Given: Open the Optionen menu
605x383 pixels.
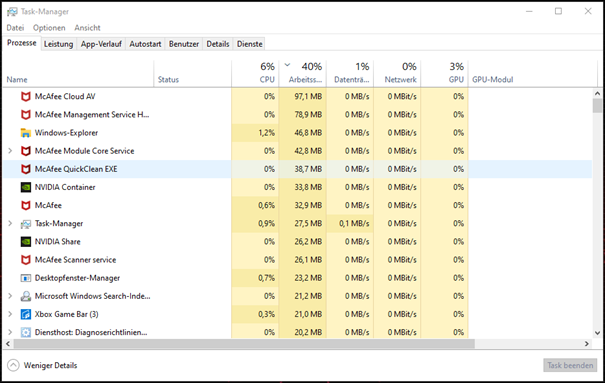Looking at the screenshot, I should 49,28.
